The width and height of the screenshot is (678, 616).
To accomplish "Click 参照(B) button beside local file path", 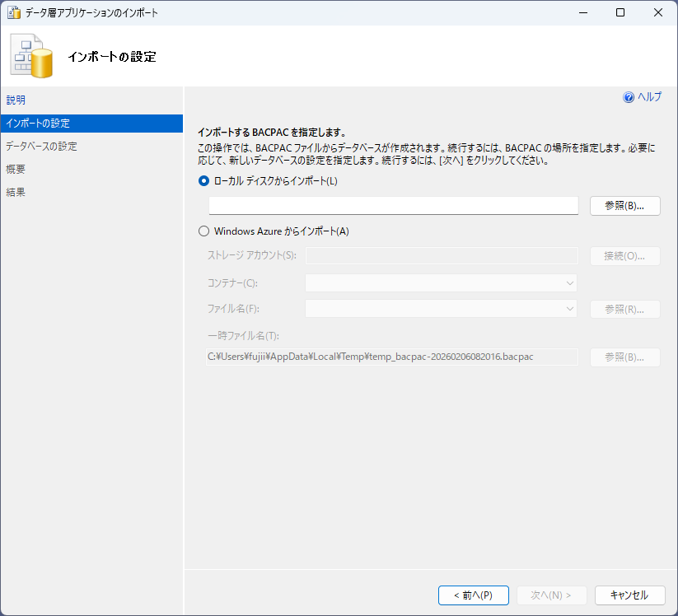I will pos(624,206).
